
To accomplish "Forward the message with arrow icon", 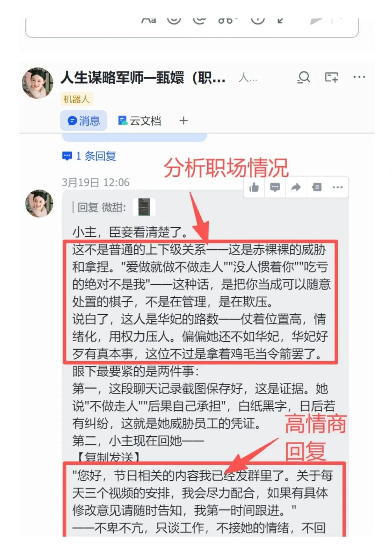I will [296, 187].
